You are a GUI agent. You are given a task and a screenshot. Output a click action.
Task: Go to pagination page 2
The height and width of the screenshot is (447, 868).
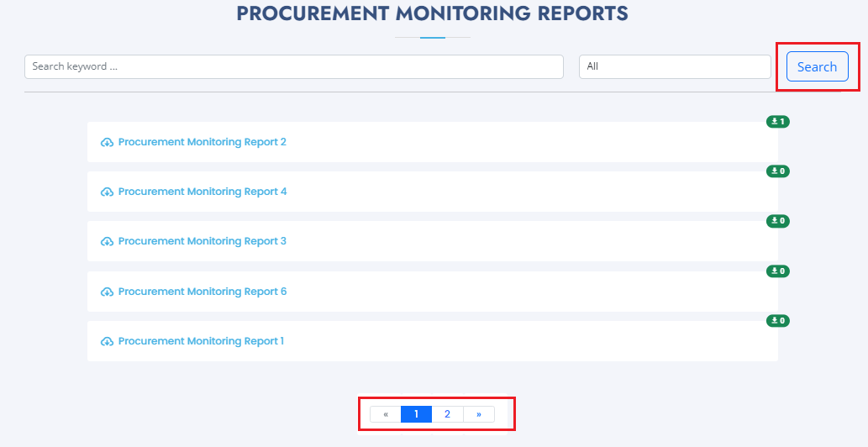[x=447, y=414]
